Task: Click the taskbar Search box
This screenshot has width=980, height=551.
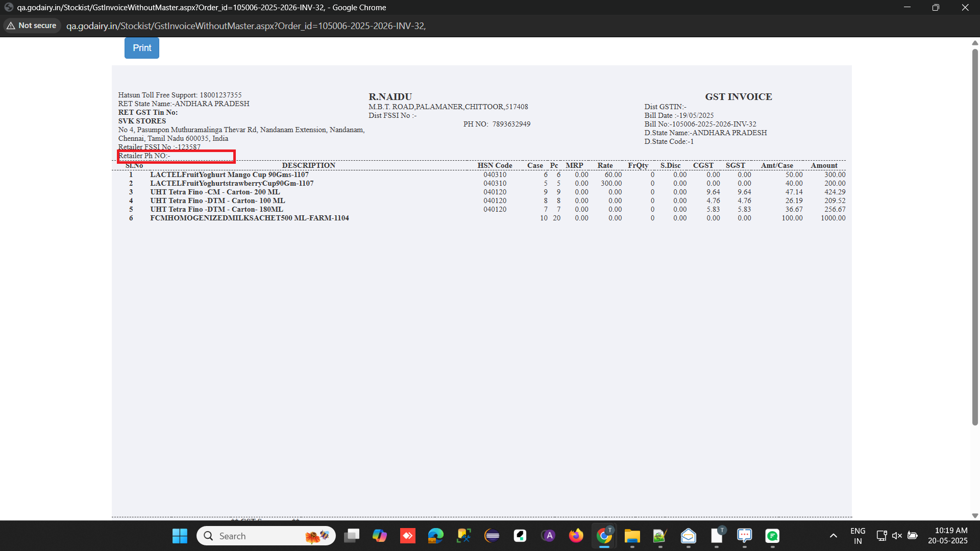Action: click(266, 536)
